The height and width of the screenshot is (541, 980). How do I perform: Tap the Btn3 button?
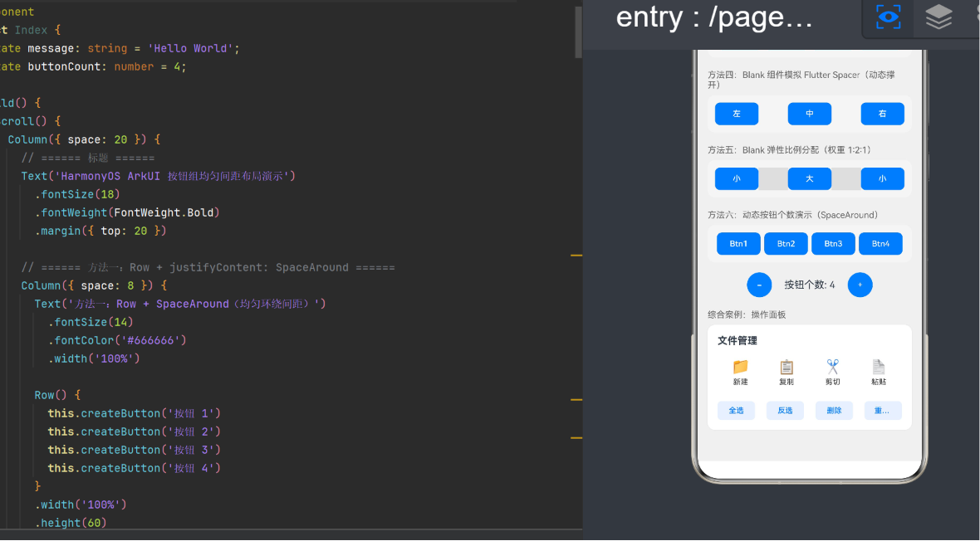pyautogui.click(x=833, y=244)
